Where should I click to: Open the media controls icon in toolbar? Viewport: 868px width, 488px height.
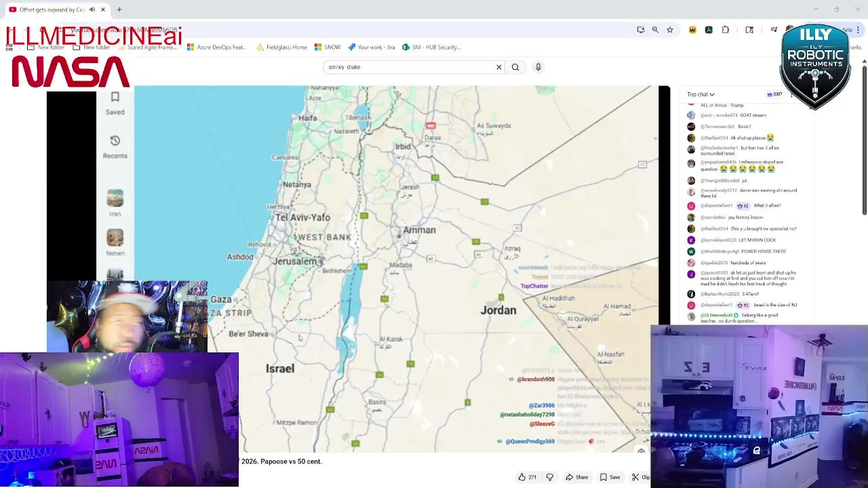pos(774,30)
